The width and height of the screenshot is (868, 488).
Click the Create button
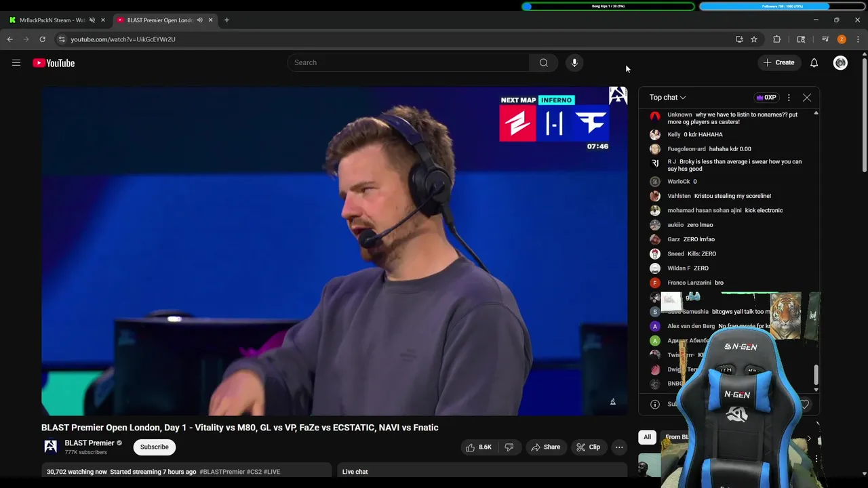pyautogui.click(x=778, y=62)
